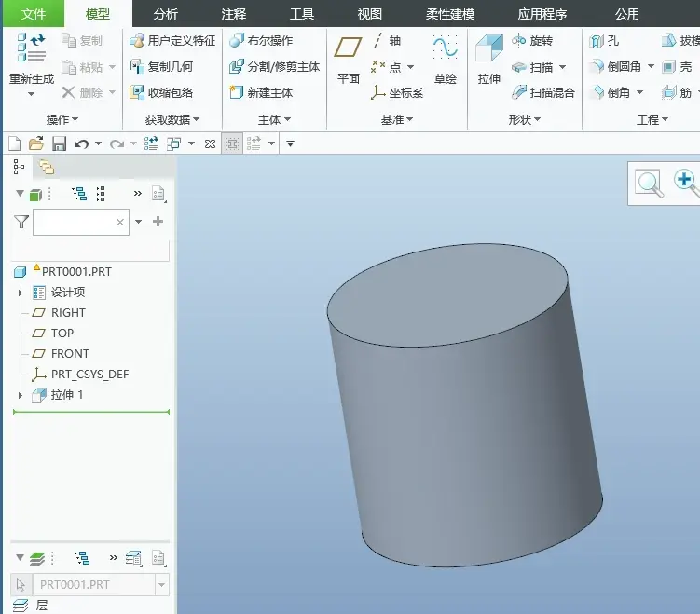Switch to the 分析 ribbon tab
The image size is (700, 614).
pos(166,14)
